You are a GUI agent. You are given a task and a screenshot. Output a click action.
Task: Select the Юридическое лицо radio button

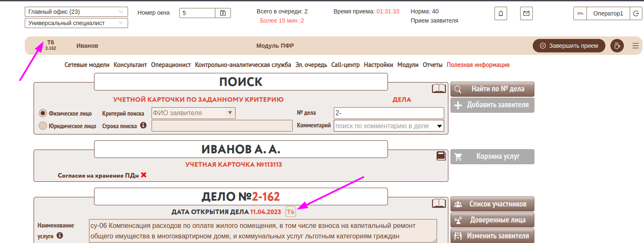[x=42, y=126]
